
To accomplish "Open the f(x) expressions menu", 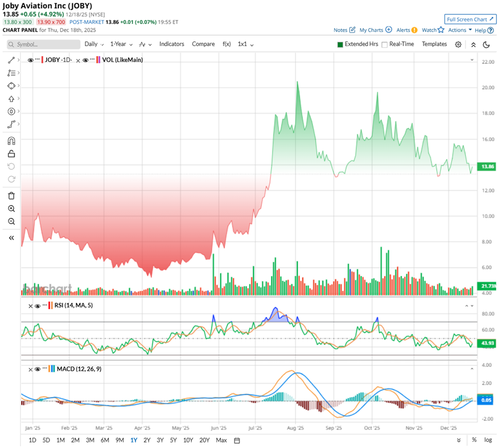I will [x=226, y=44].
